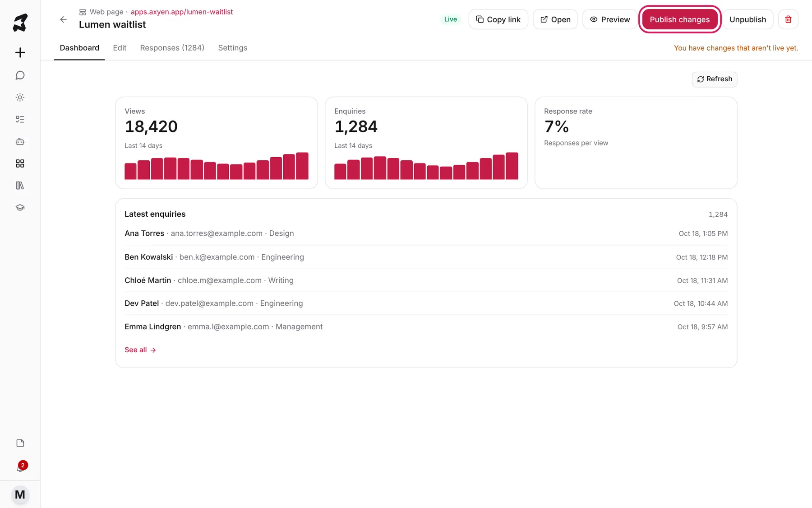Click the Enquiries count 1,284 in card
812x508 pixels.
356,127
